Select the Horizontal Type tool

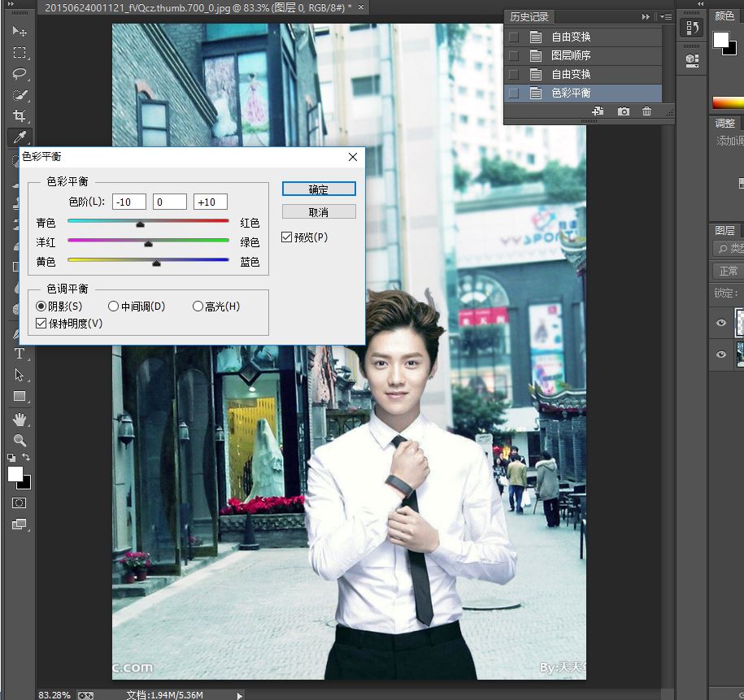(20, 354)
